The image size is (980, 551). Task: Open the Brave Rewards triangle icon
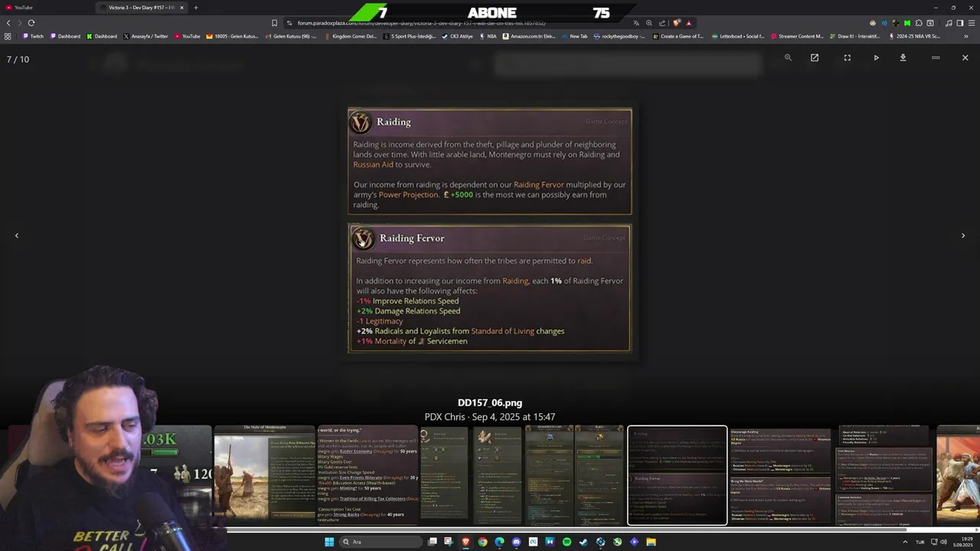[688, 23]
